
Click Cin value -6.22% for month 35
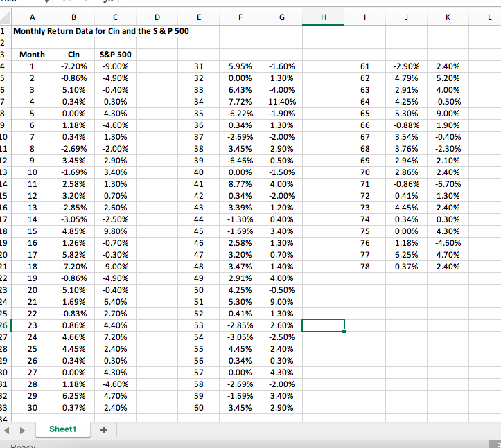click(x=240, y=114)
